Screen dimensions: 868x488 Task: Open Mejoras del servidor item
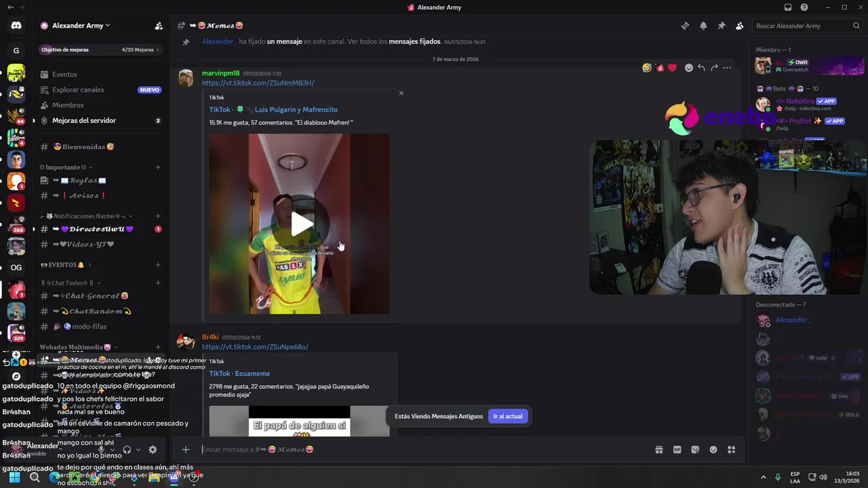101,121
